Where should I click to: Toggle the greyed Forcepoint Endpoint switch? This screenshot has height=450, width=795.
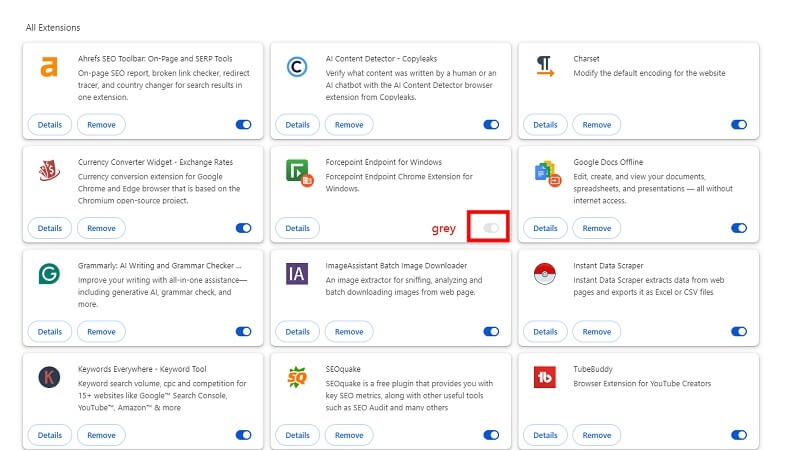(491, 228)
